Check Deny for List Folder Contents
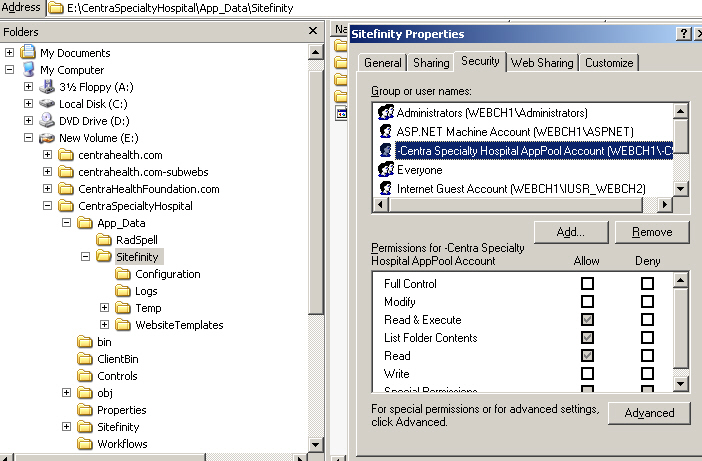The height and width of the screenshot is (461, 702). pyautogui.click(x=647, y=337)
